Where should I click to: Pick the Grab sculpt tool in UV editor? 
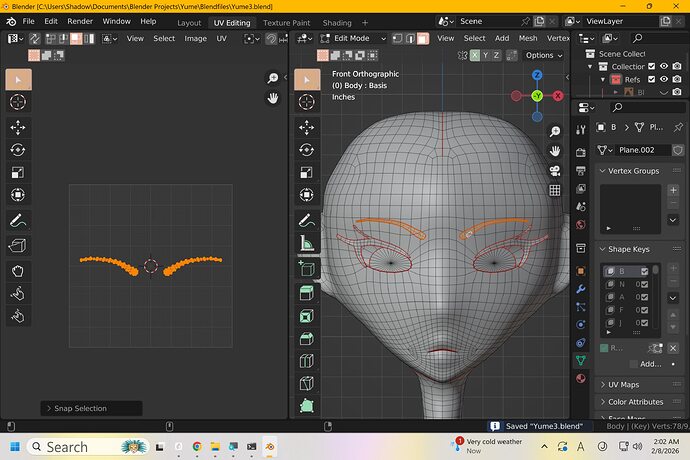(18, 271)
